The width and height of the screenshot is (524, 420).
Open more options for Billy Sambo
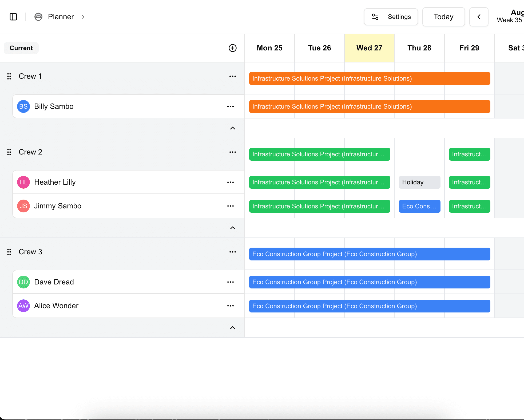[230, 106]
